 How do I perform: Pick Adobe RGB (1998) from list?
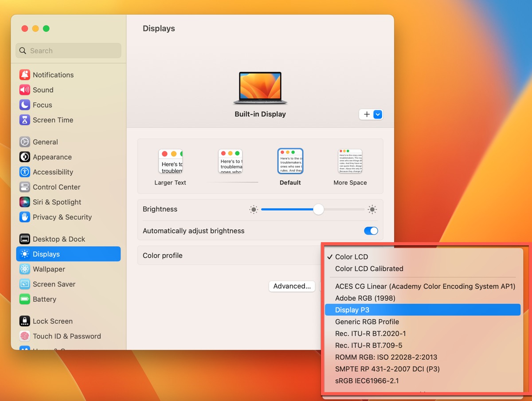click(x=365, y=298)
